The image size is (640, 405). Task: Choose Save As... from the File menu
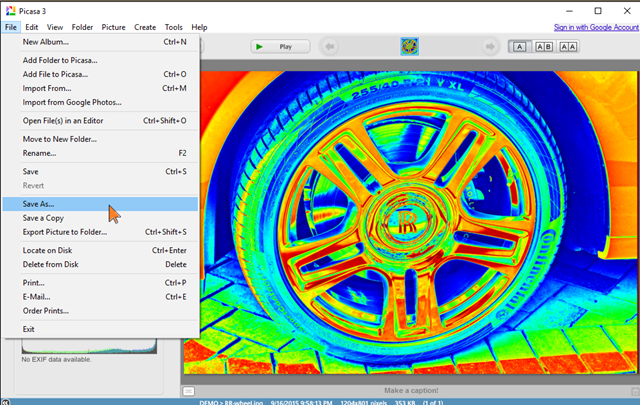[39, 204]
